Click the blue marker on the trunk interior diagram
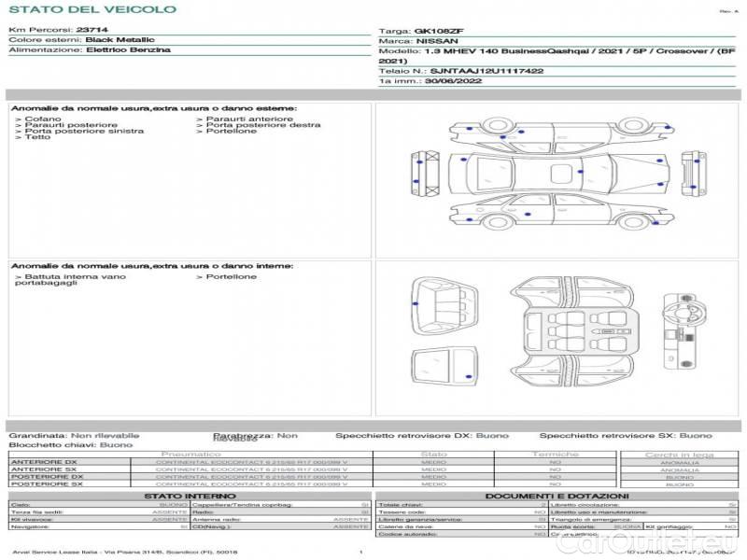Viewport: 747px width, 560px height. (x=415, y=304)
